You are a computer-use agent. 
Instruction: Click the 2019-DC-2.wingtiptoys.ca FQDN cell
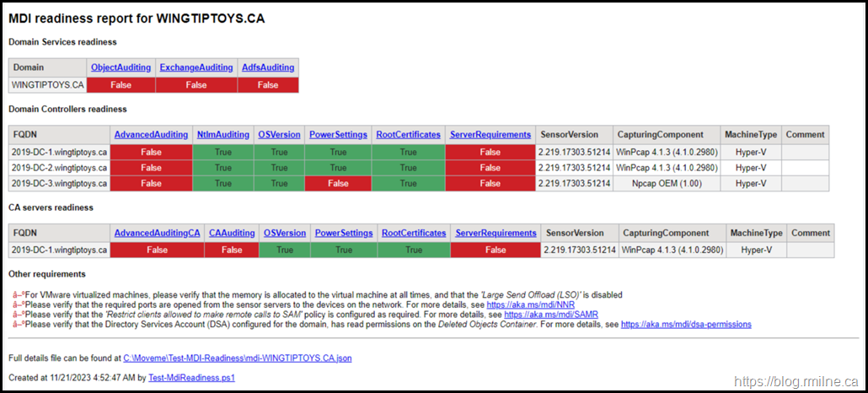(59, 168)
